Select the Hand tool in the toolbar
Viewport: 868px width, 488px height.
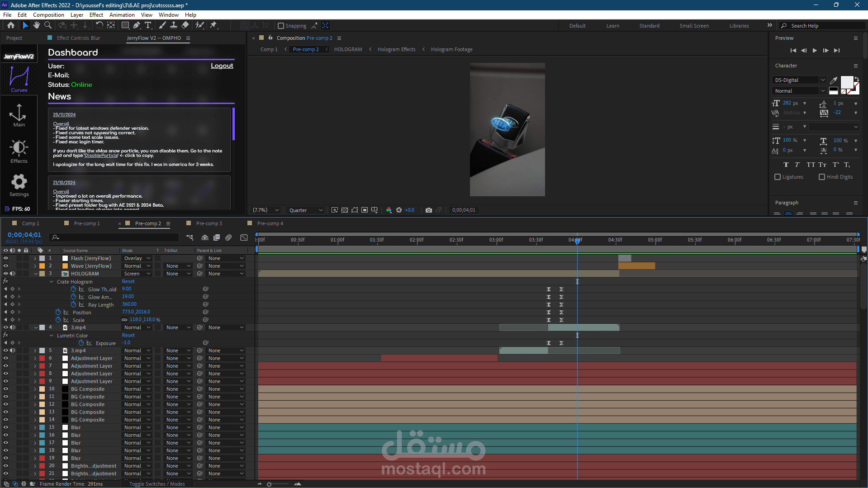pyautogui.click(x=37, y=25)
